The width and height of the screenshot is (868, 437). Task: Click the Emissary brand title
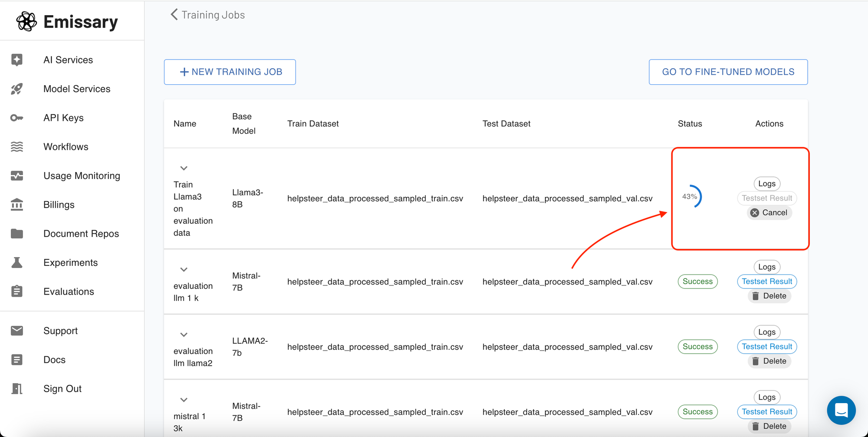81,22
